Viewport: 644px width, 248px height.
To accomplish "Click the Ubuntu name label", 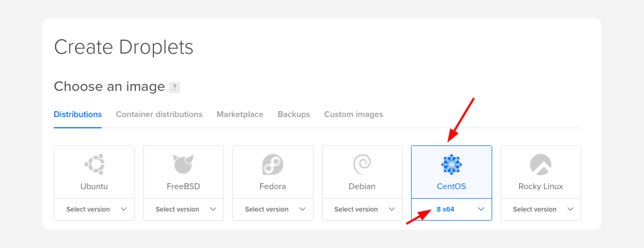I will tap(94, 186).
